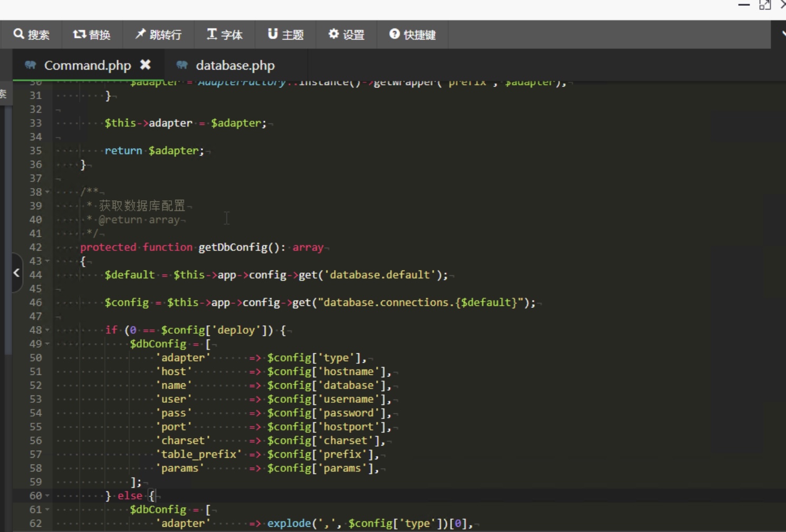Click line number 44 in the gutter
The image size is (786, 532).
(35, 274)
